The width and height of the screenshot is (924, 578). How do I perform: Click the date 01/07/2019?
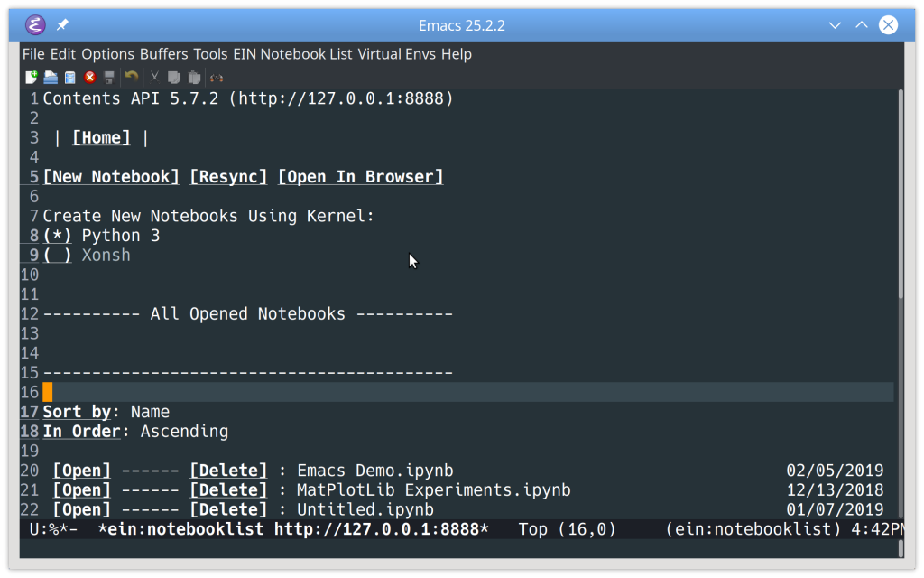835,509
